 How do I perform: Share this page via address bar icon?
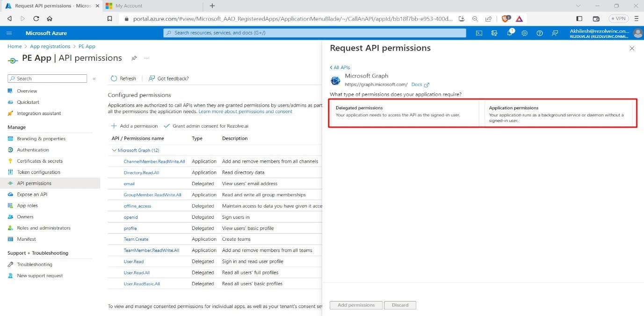[488, 19]
